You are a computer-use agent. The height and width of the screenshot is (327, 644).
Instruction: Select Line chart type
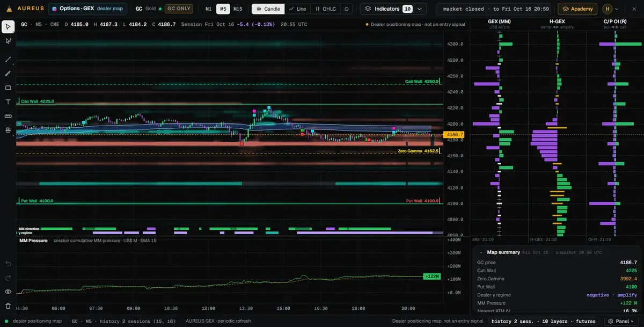click(x=298, y=9)
